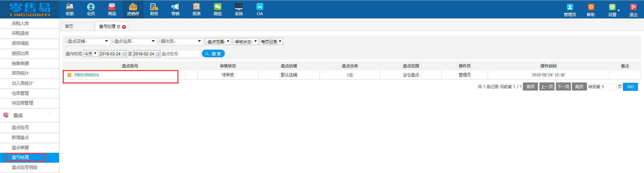Click the 默认店铺 store cell

289,75
